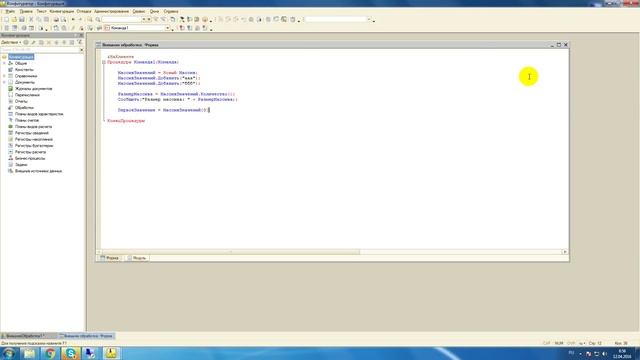Image resolution: width=640 pixels, height=360 pixels.
Task: Click the Open file toolbar icon
Action: pyautogui.click(x=14, y=20)
